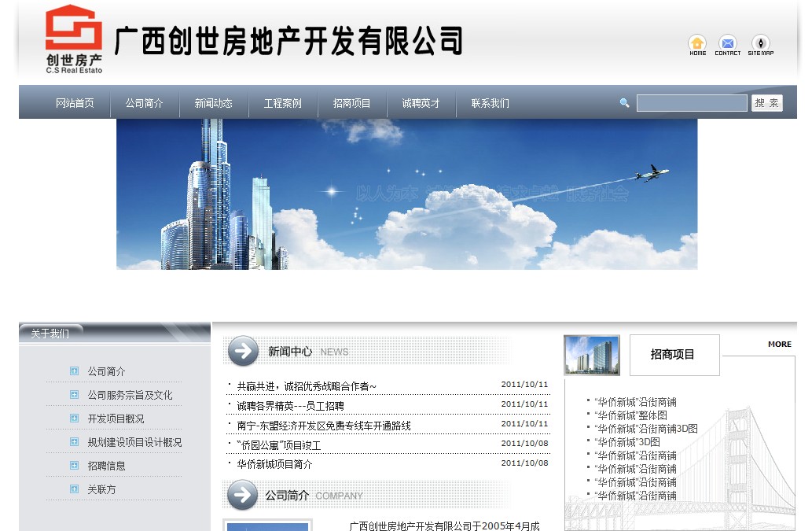
Task: Click the building thumbnail beside 招商项目
Action: click(592, 355)
